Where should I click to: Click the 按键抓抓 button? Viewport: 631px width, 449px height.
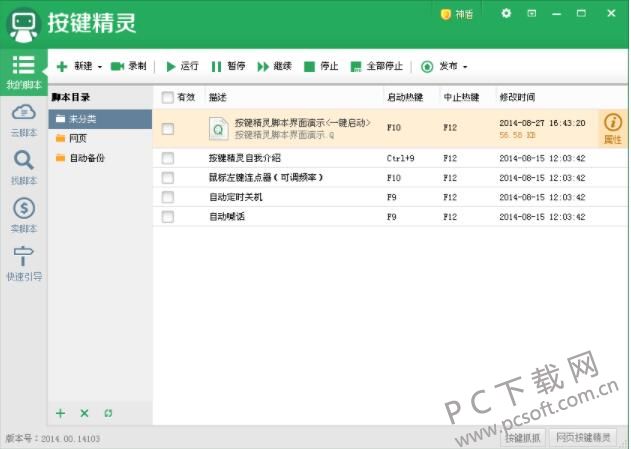(x=523, y=437)
